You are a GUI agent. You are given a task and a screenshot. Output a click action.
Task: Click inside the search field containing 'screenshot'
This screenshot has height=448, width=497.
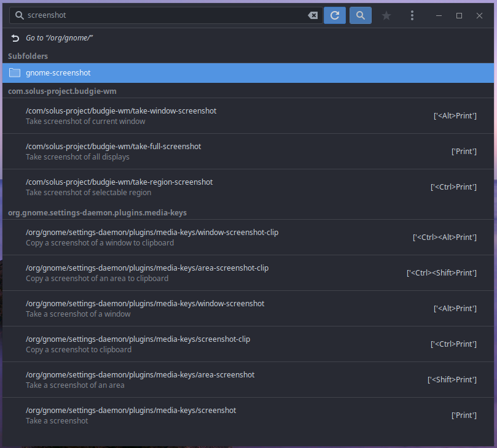point(160,15)
